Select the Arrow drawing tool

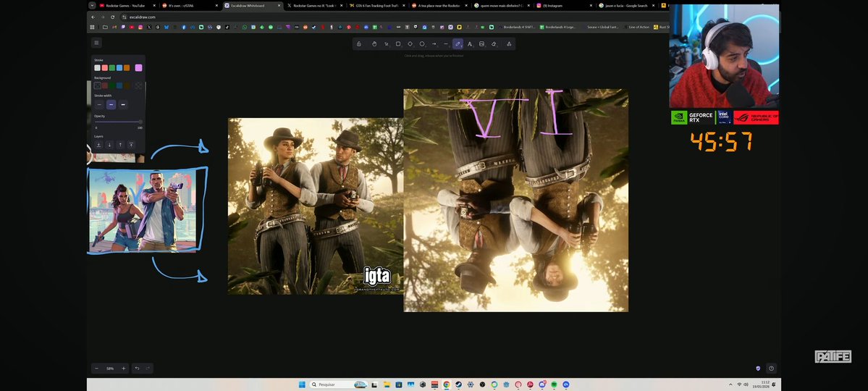coord(434,43)
